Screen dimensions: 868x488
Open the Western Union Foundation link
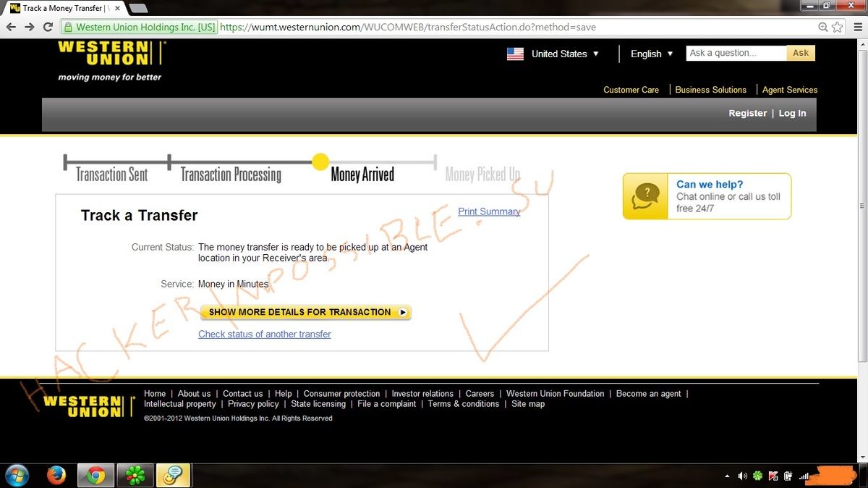click(x=555, y=394)
